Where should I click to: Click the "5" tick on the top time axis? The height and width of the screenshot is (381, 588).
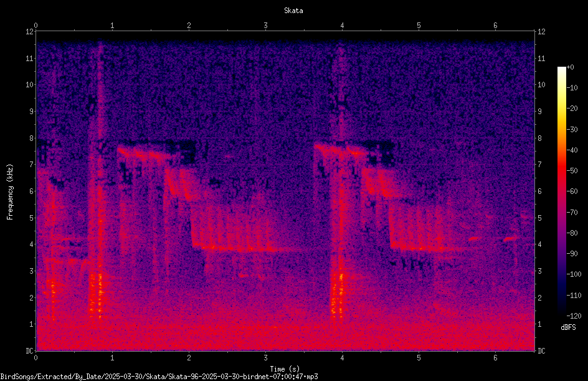tap(419, 26)
